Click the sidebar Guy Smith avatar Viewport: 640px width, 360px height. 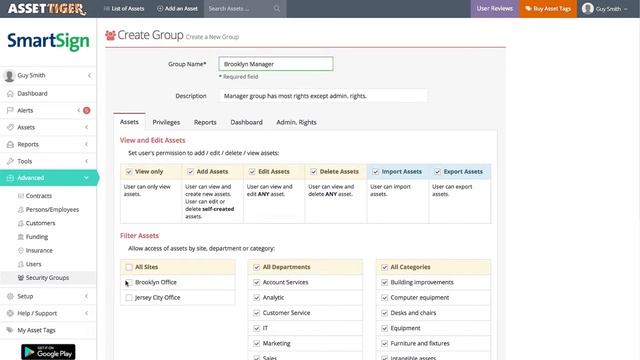pyautogui.click(x=9, y=76)
